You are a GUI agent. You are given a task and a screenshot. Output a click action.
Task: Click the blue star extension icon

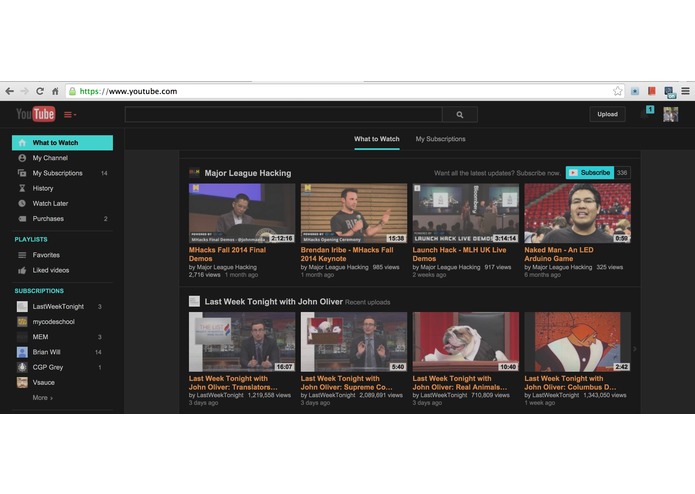(635, 91)
